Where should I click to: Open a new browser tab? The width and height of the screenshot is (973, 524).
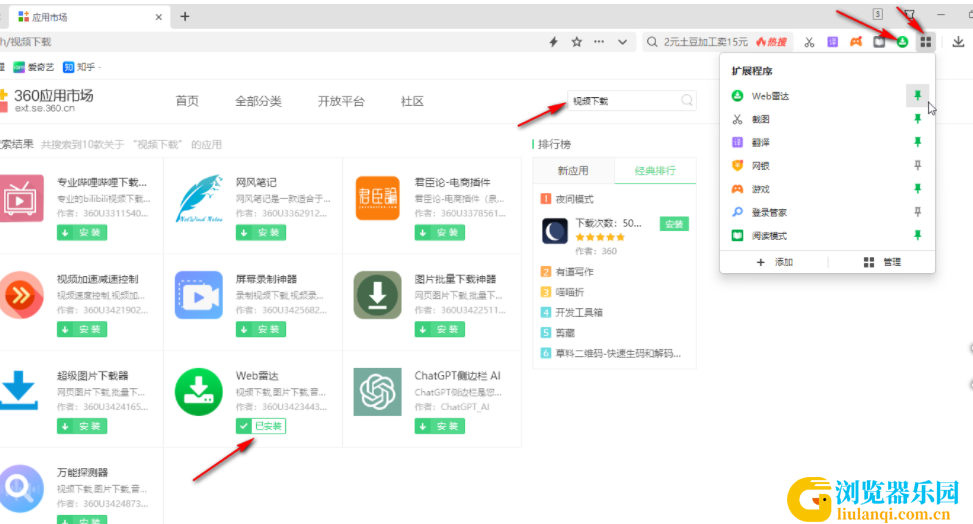184,17
